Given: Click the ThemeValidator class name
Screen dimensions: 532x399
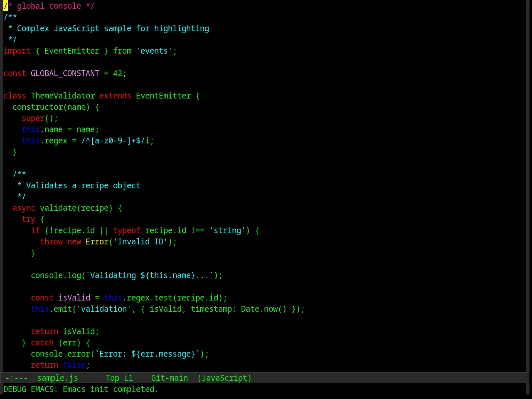Looking at the screenshot, I should (x=63, y=96).
